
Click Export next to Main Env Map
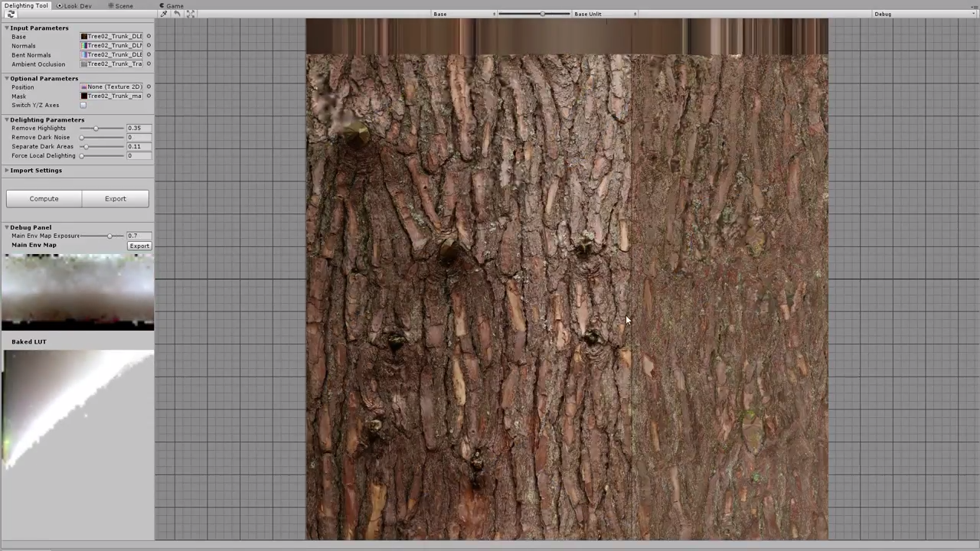(x=139, y=245)
